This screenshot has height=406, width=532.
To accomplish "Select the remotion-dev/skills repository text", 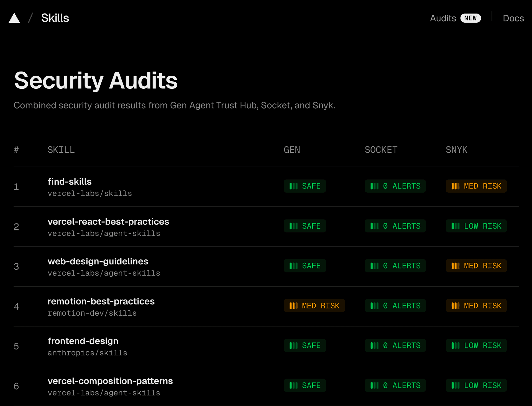I will (x=92, y=313).
